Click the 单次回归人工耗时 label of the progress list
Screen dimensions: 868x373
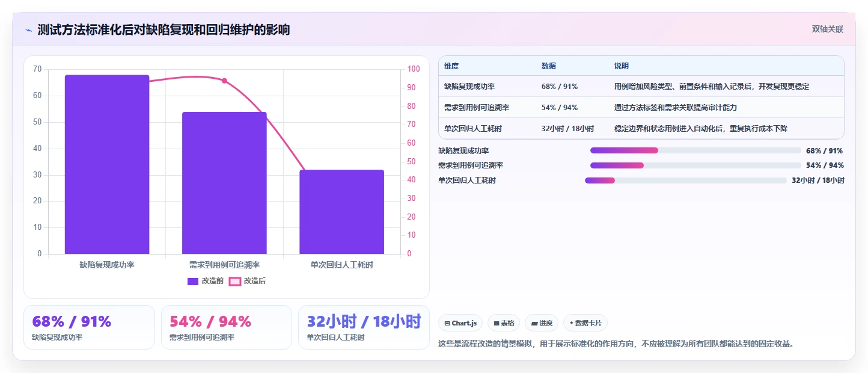[467, 180]
